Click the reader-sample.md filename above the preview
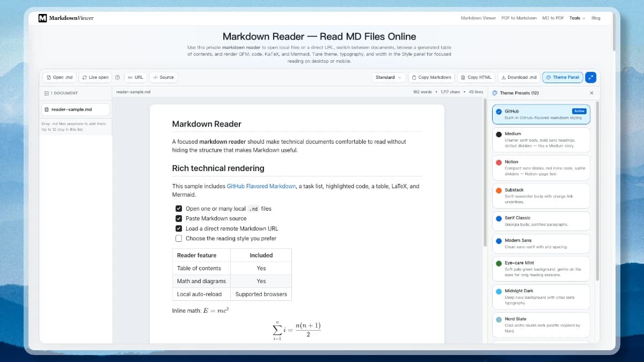 (133, 92)
